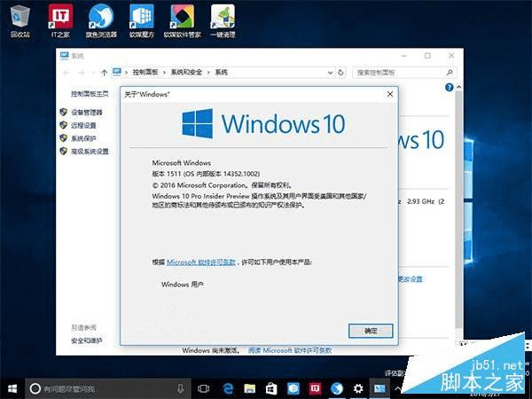
Task: Click the Windows Start button
Action: coord(12,388)
